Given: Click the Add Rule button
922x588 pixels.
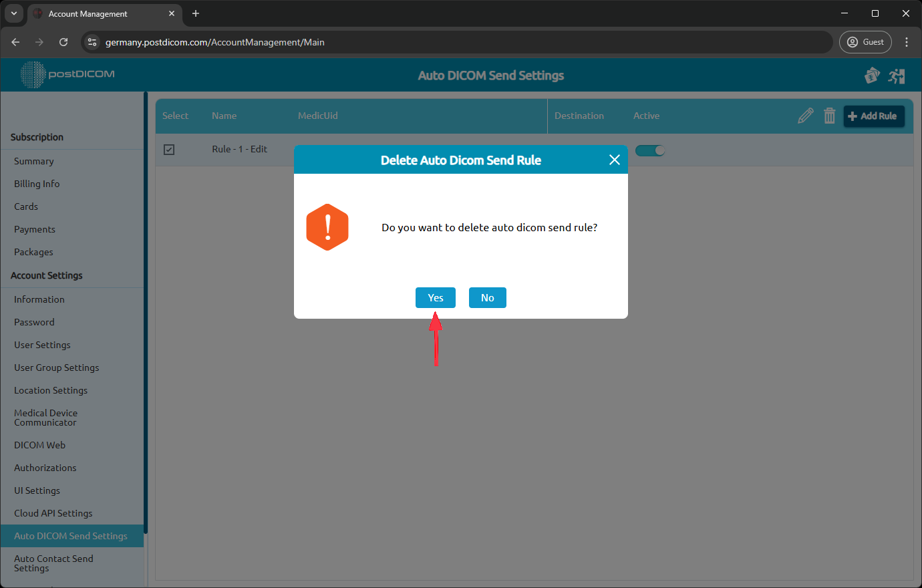Looking at the screenshot, I should click(874, 116).
